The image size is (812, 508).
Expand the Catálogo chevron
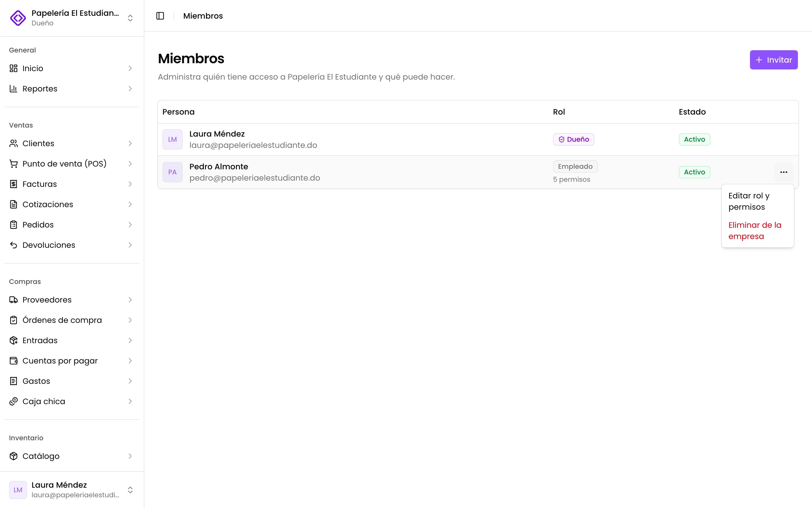point(130,456)
